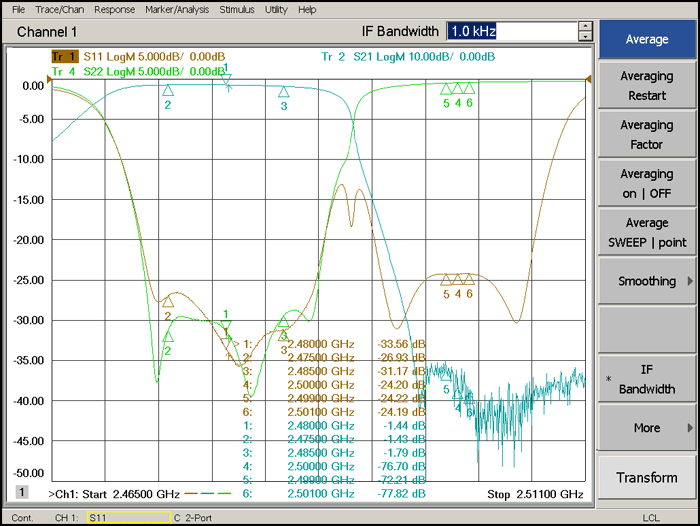Click green S22 marker 1 at -30 dB
Image resolution: width=700 pixels, height=526 pixels.
226,325
